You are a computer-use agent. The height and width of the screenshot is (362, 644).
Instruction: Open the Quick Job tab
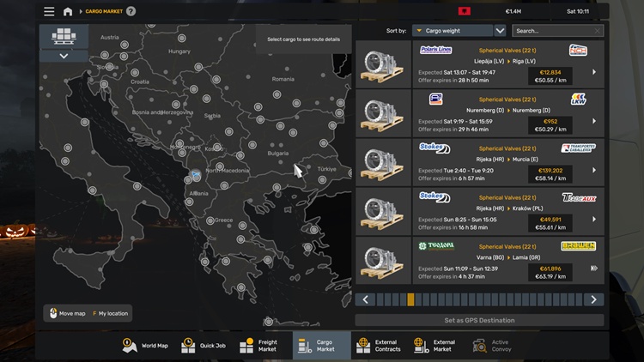pyautogui.click(x=204, y=346)
